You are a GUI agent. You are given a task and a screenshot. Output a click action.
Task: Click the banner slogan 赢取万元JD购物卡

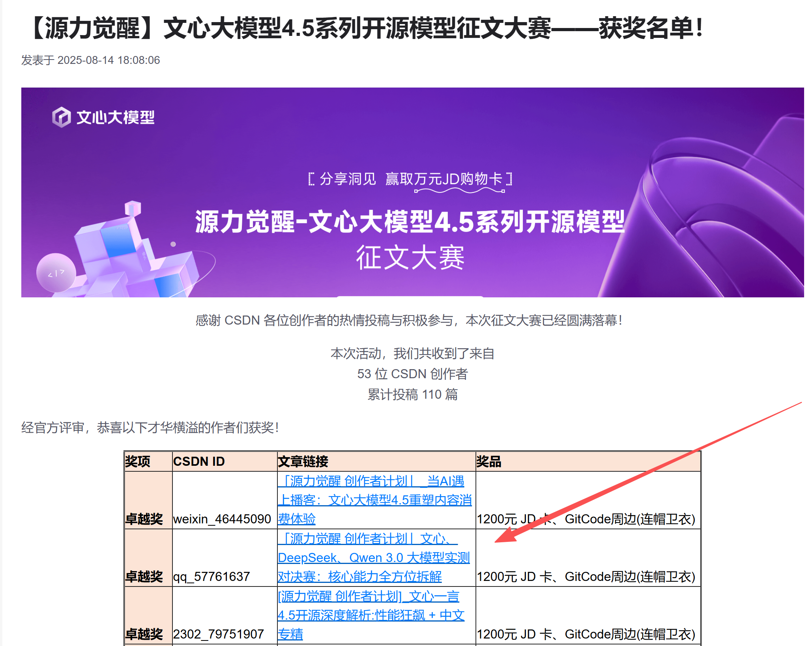[443, 179]
